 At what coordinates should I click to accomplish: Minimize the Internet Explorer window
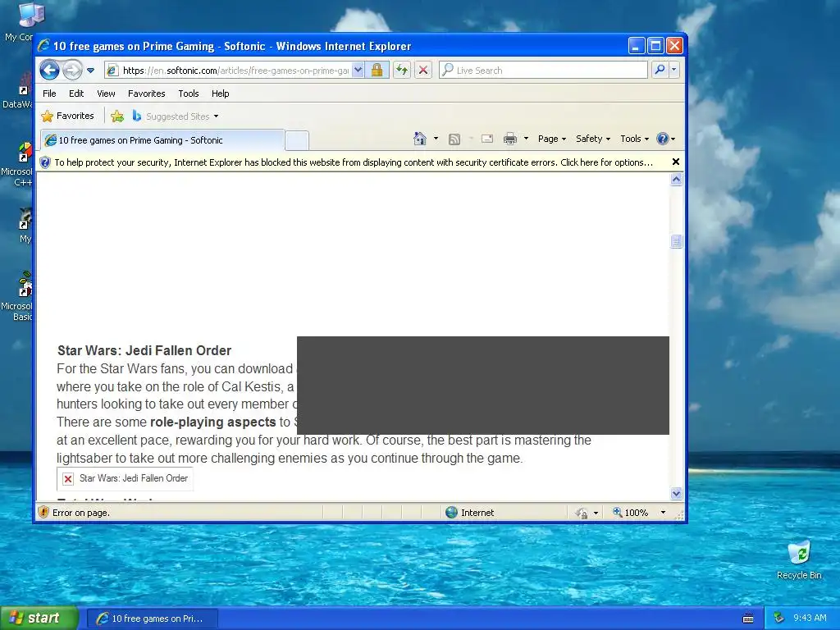pos(636,46)
